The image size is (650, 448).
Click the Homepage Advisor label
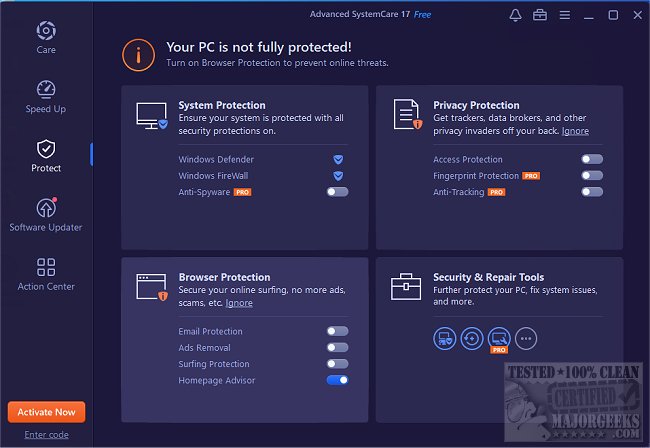click(x=217, y=380)
